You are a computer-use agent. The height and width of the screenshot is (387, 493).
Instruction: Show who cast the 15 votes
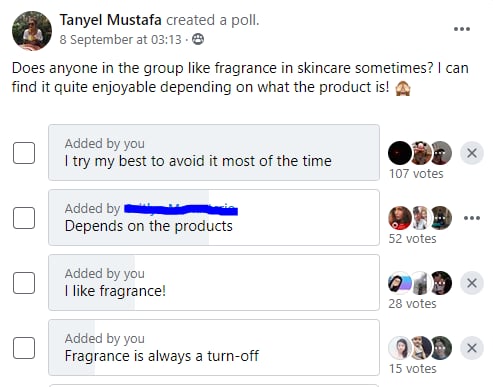coord(412,369)
